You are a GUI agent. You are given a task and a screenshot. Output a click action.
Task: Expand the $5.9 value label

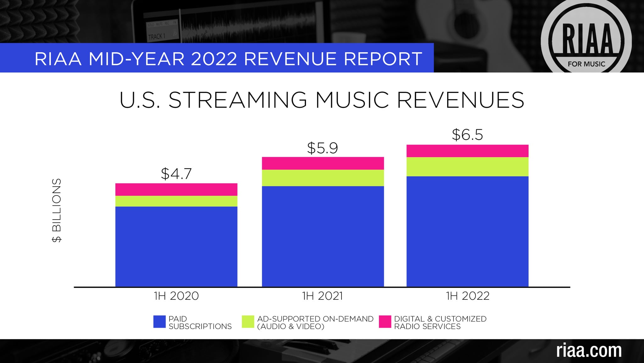click(322, 148)
